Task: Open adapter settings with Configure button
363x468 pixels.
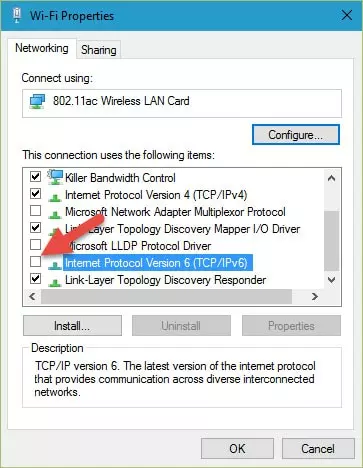Action: coord(296,135)
